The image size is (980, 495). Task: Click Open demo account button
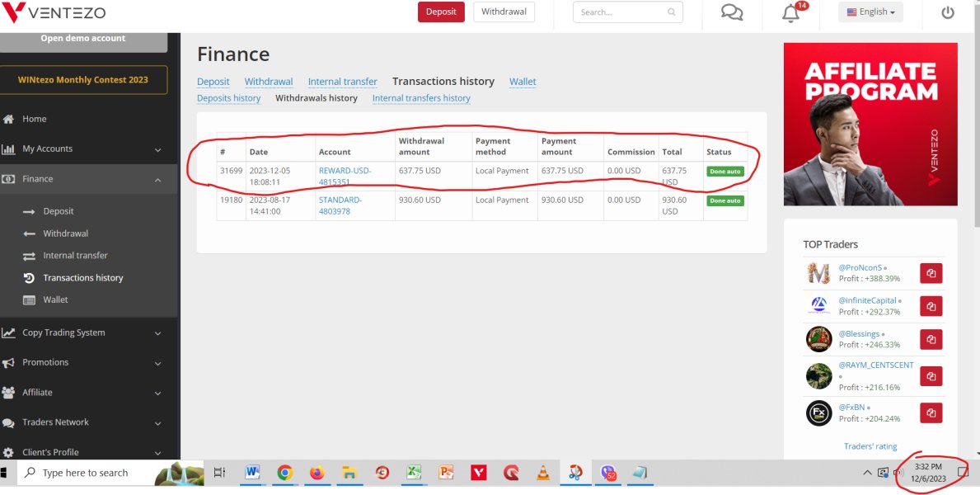click(83, 41)
